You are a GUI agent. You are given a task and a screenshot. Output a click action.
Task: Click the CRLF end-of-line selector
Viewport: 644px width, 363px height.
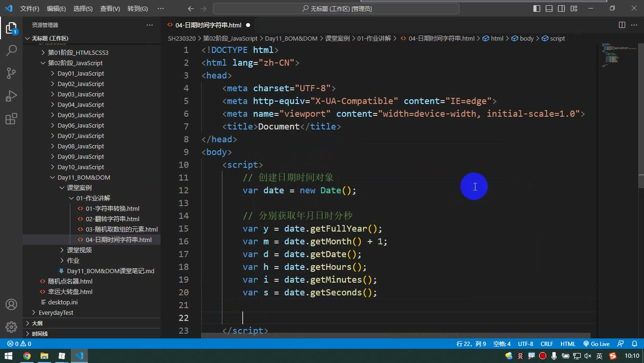tap(547, 344)
